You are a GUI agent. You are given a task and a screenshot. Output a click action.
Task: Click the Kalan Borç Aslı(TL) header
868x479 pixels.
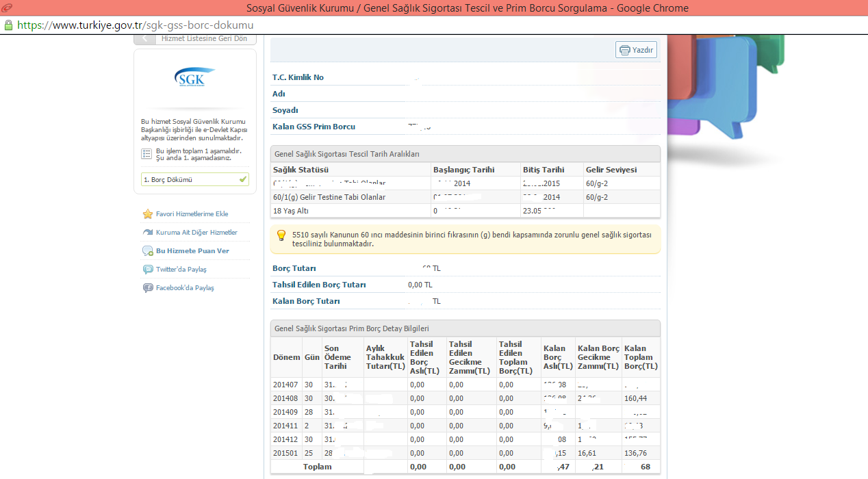tap(558, 357)
